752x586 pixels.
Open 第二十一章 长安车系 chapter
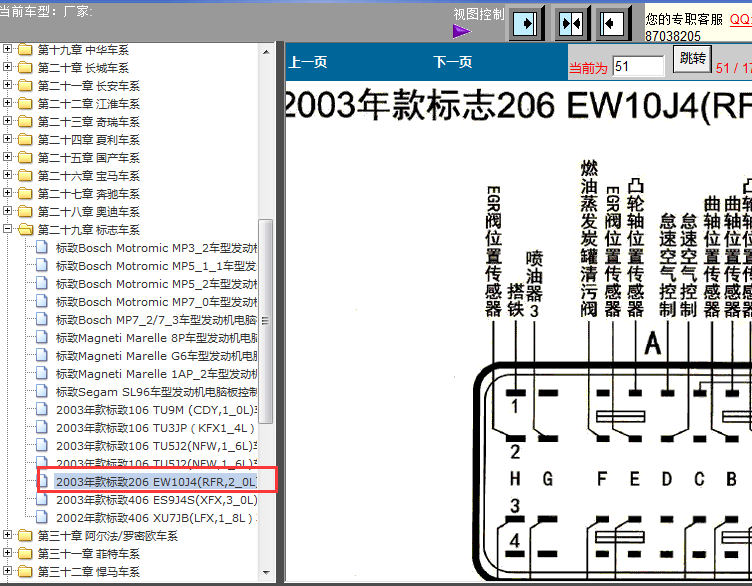point(89,86)
